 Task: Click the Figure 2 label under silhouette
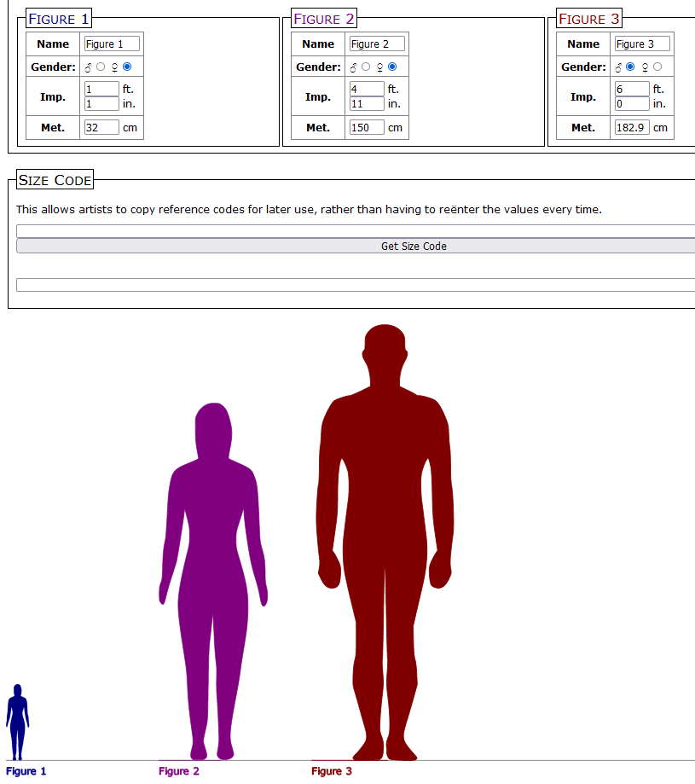pos(179,771)
